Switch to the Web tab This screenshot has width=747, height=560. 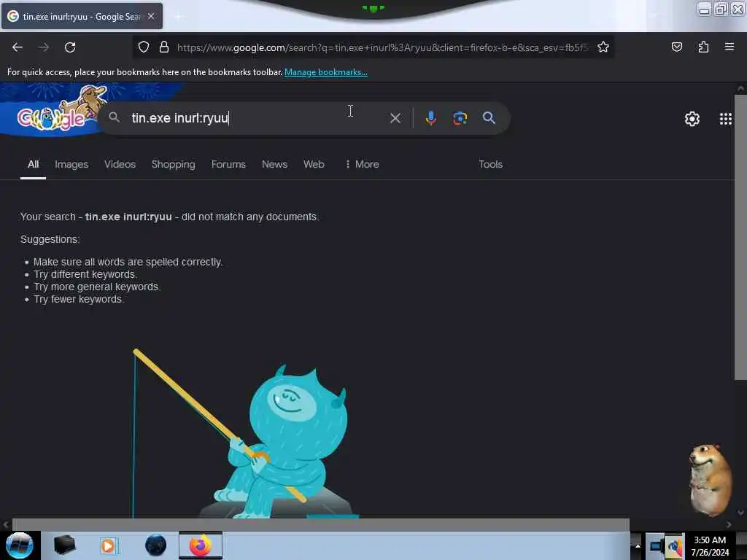[x=314, y=164]
